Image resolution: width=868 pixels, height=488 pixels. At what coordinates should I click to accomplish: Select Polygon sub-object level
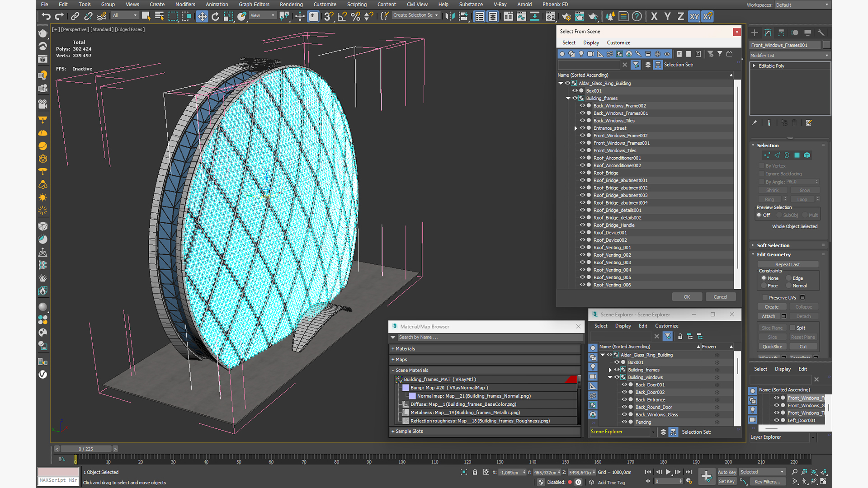(797, 155)
